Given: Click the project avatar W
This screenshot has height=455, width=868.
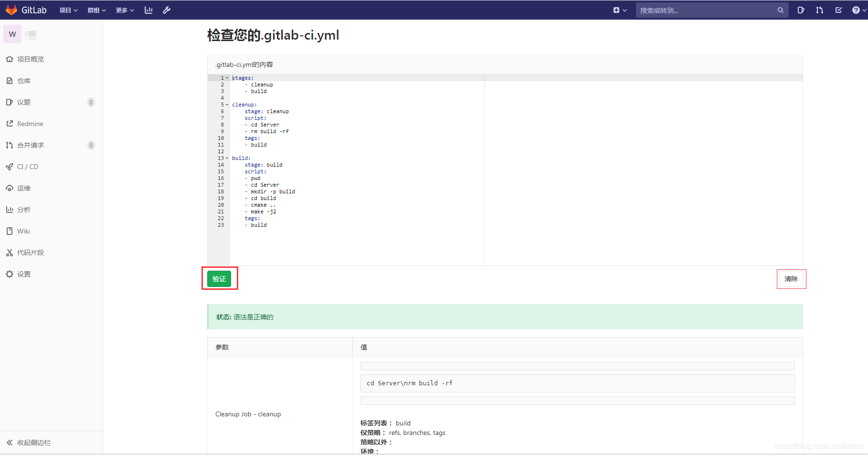Looking at the screenshot, I should [x=12, y=34].
